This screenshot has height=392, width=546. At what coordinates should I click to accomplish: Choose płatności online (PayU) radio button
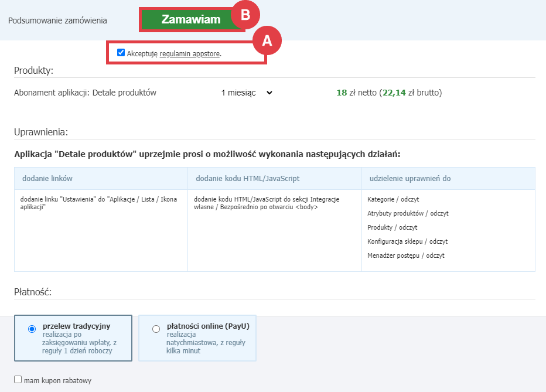tap(156, 329)
